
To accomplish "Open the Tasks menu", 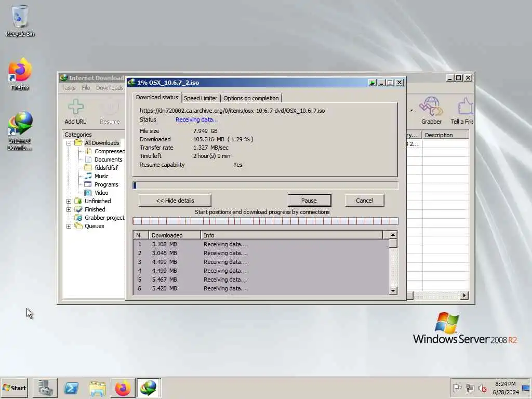I will tap(69, 88).
